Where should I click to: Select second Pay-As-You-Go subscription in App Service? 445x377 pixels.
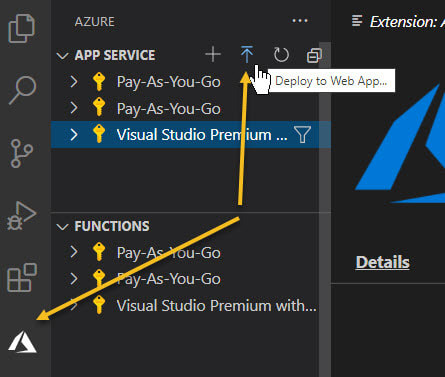click(185, 108)
